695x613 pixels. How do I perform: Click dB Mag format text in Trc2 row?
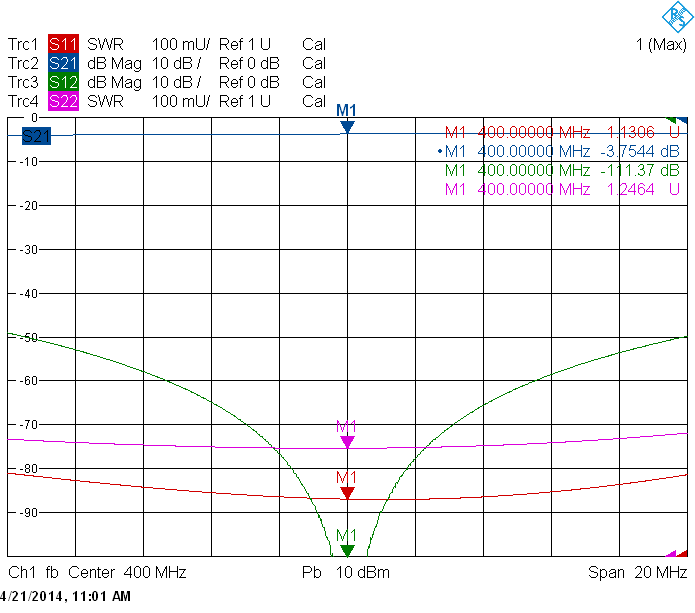pyautogui.click(x=114, y=64)
